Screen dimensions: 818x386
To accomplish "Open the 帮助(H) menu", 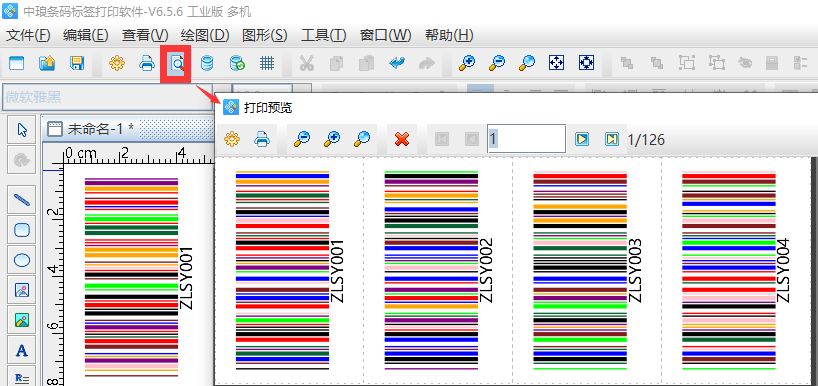I will pyautogui.click(x=449, y=35).
